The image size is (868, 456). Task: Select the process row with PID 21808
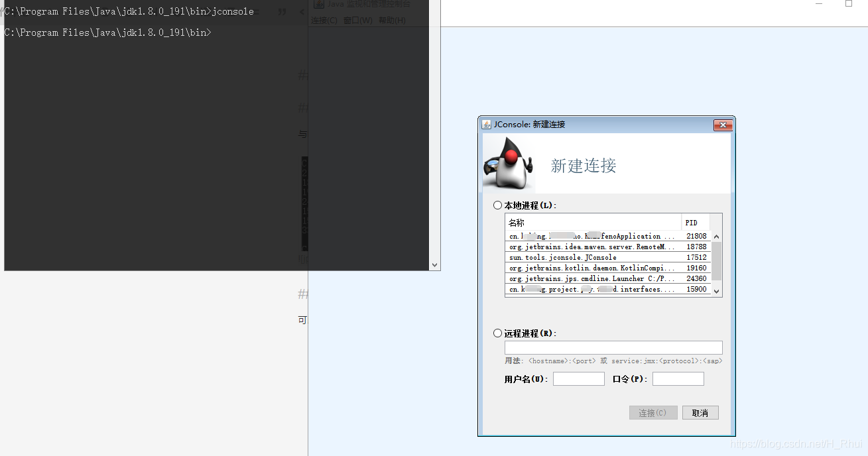(x=608, y=236)
